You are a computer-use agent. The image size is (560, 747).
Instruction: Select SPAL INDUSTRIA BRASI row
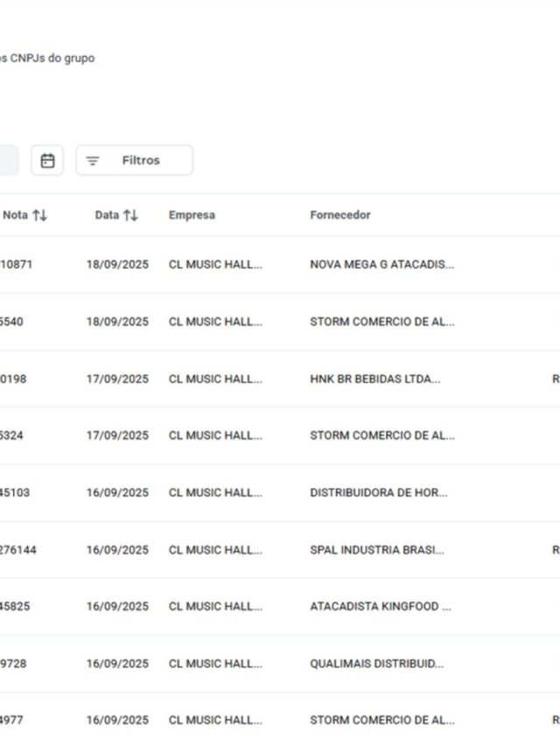coord(280,550)
